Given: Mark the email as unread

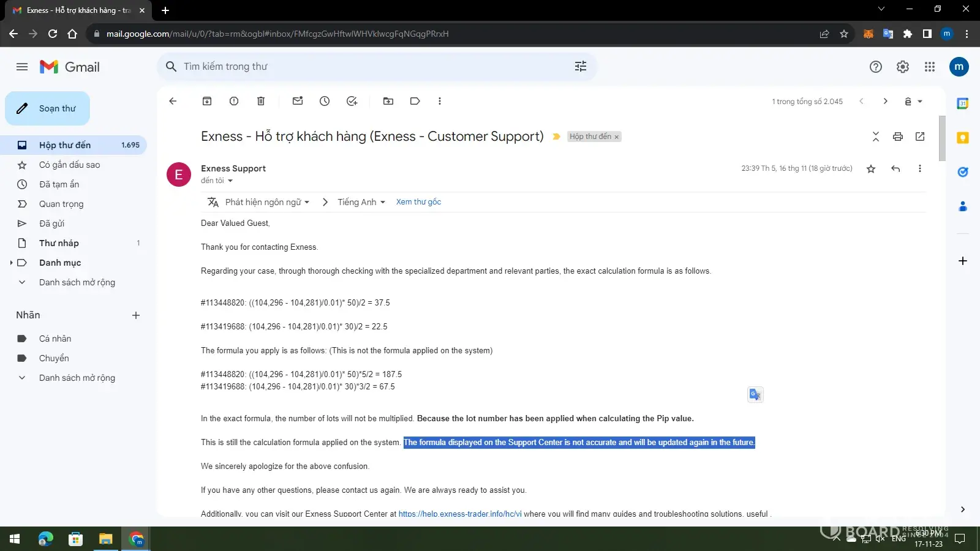Looking at the screenshot, I should tap(298, 101).
